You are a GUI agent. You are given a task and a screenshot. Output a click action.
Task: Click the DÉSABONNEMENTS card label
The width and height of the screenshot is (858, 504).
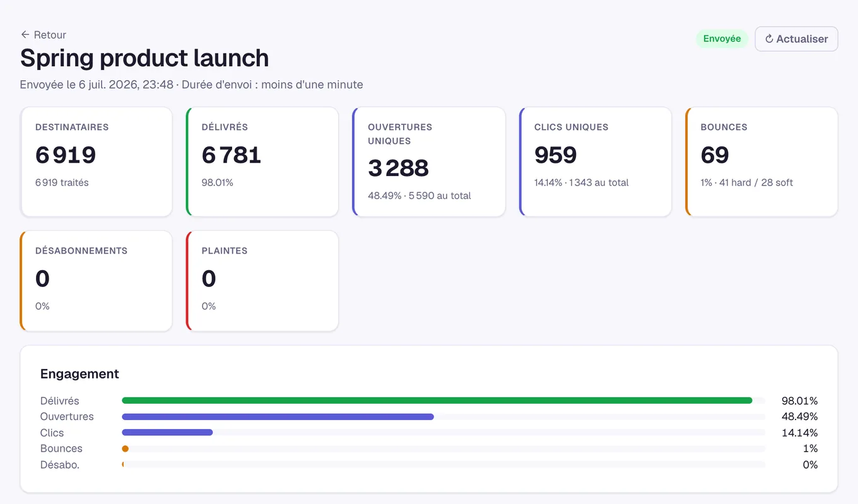pos(81,250)
